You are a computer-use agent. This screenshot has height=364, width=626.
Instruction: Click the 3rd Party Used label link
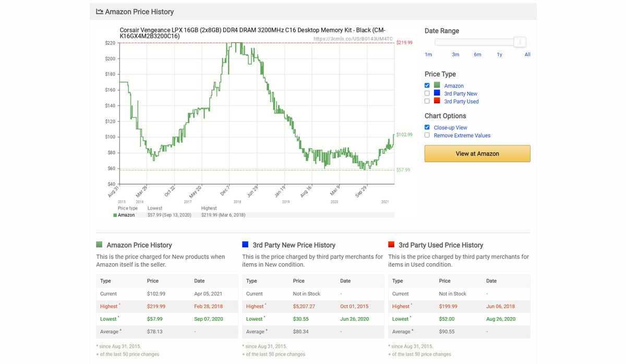(x=461, y=102)
